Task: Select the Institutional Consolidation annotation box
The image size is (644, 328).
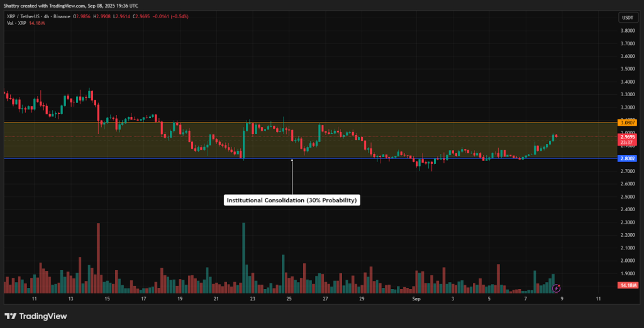Action: point(292,200)
